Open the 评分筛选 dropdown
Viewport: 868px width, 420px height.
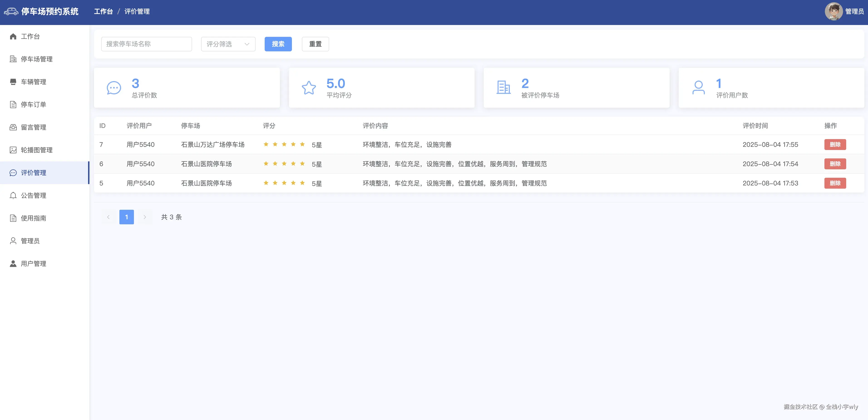[228, 44]
